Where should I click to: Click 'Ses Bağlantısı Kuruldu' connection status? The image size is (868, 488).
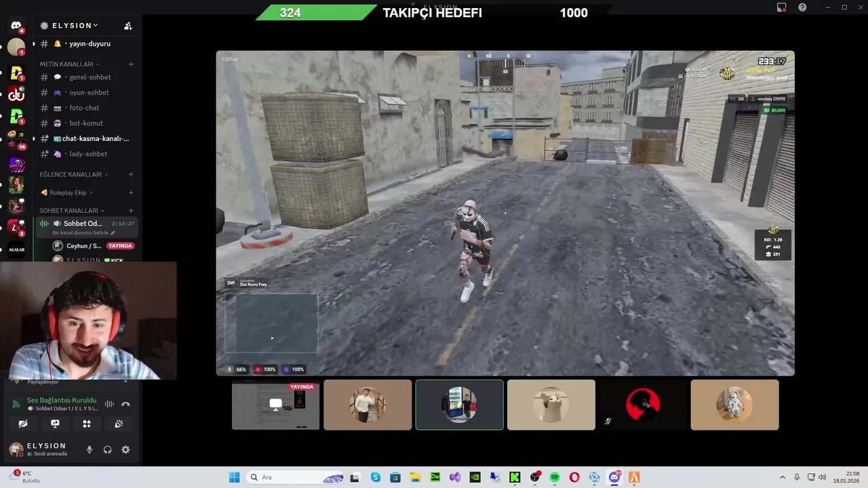pos(62,400)
